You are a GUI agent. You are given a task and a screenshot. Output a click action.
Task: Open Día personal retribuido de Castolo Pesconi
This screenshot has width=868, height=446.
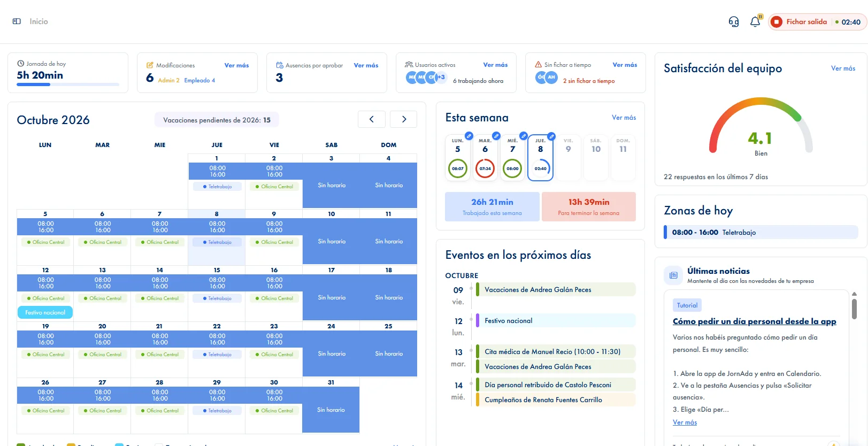pyautogui.click(x=556, y=385)
